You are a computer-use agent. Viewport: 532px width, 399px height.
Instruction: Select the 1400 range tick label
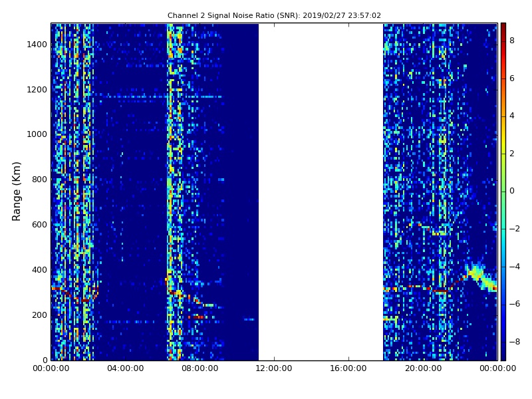(37, 45)
